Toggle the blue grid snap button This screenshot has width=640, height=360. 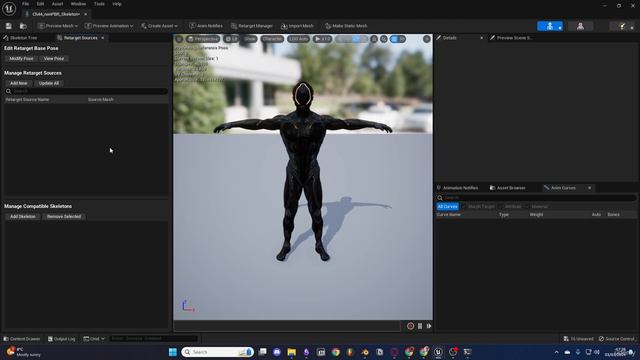[x=394, y=39]
